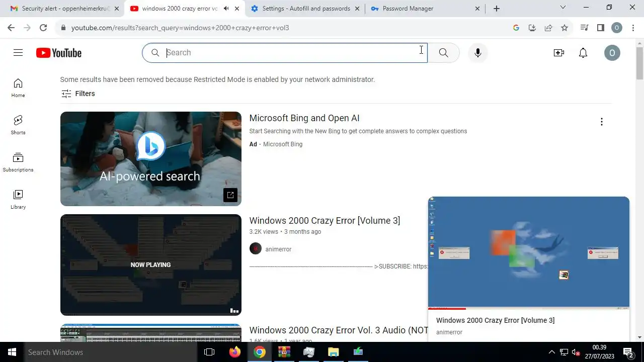Show hidden system tray icons
644x362 pixels.
[x=552, y=352]
